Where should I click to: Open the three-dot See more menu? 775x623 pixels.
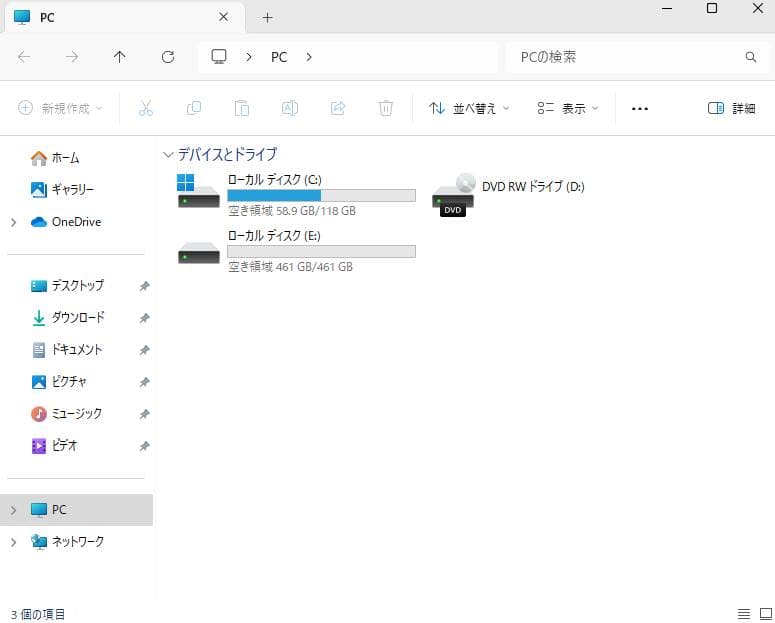tap(640, 108)
